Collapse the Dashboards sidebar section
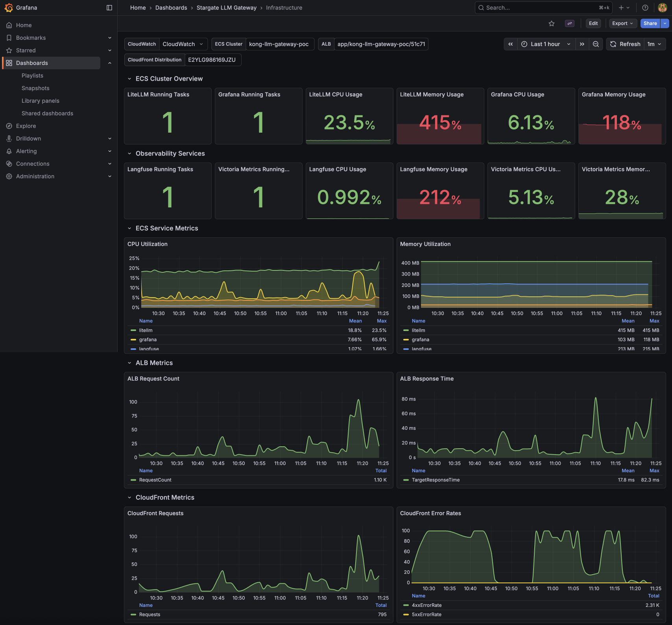 110,63
